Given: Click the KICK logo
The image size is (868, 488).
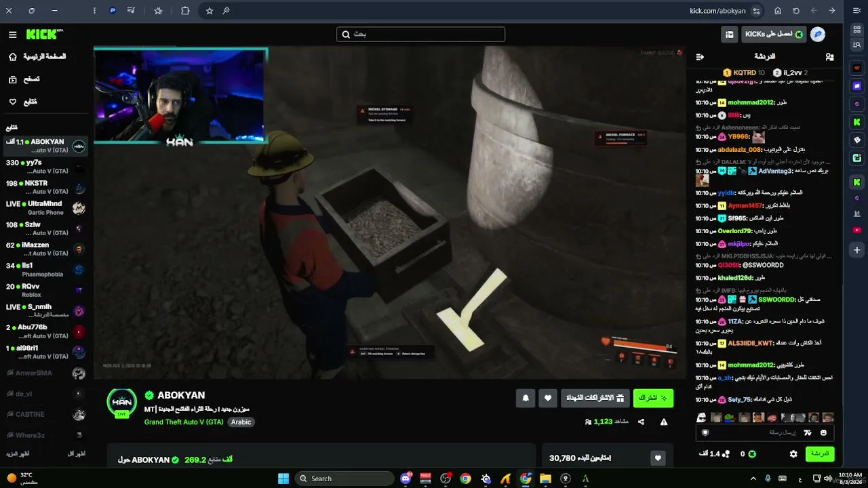Looking at the screenshot, I should click(x=45, y=35).
